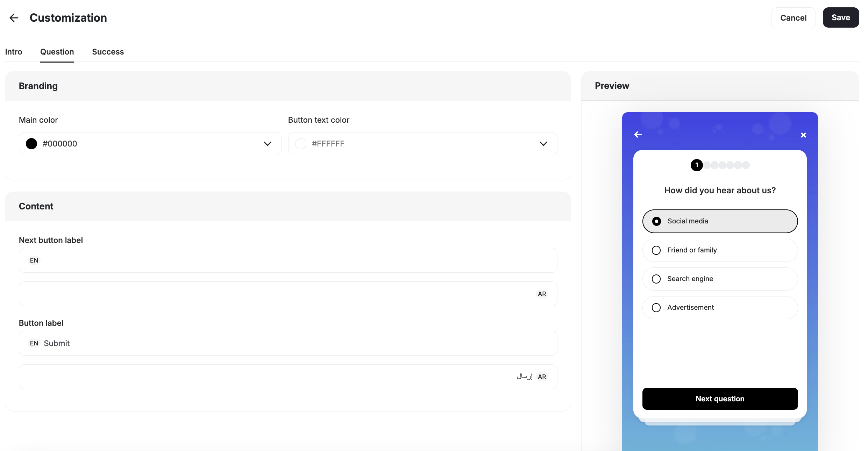Focus the Next button label EN field
The height and width of the screenshot is (451, 868).
(288, 260)
